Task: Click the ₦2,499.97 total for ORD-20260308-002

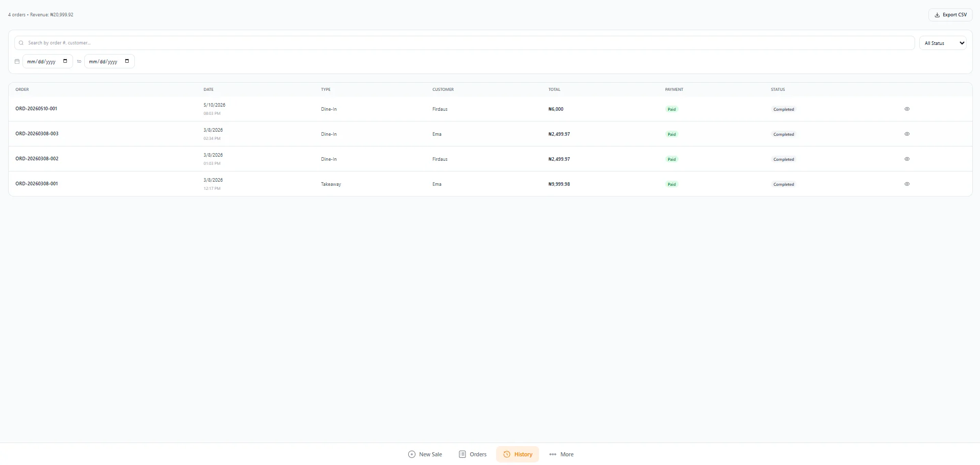Action: (x=559, y=159)
